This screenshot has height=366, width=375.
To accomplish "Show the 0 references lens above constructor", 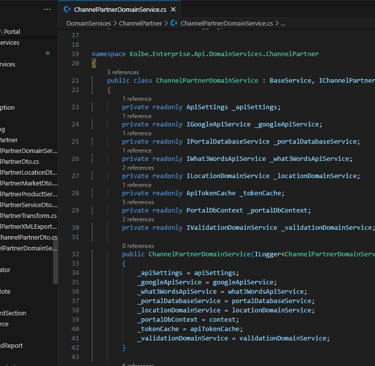I will pyautogui.click(x=138, y=246).
